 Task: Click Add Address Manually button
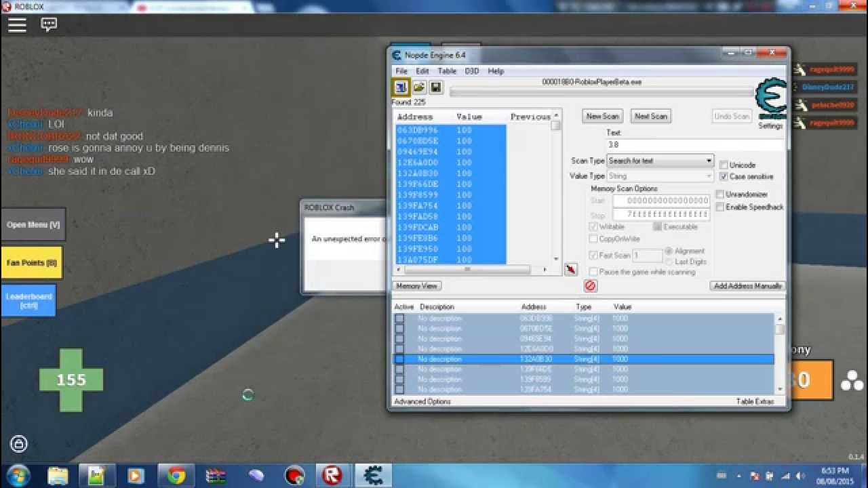coord(748,286)
